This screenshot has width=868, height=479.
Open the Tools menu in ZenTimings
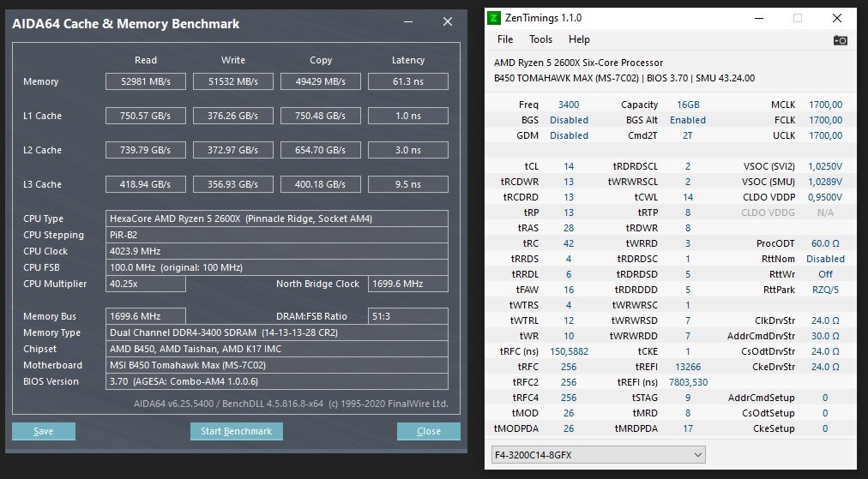click(540, 39)
